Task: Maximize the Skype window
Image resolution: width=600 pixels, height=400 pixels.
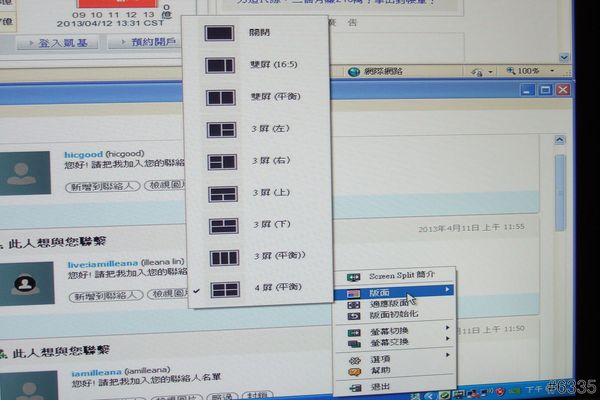Action: click(x=545, y=90)
